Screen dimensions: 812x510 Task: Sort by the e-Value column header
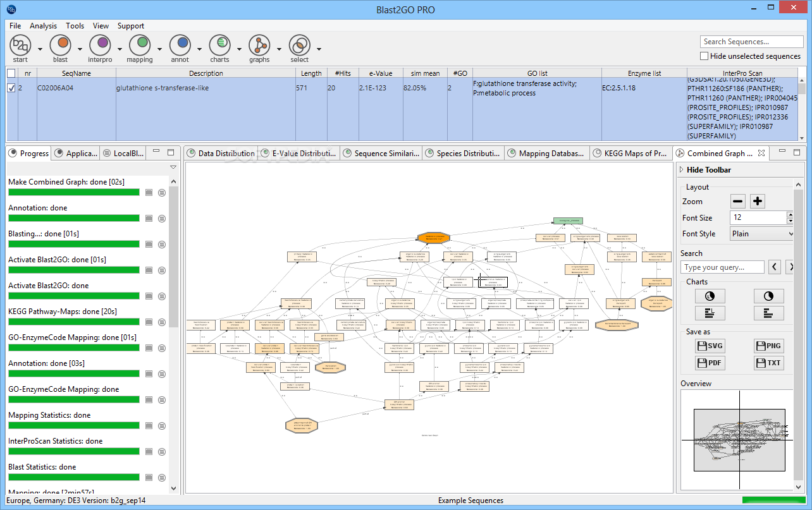(381, 73)
